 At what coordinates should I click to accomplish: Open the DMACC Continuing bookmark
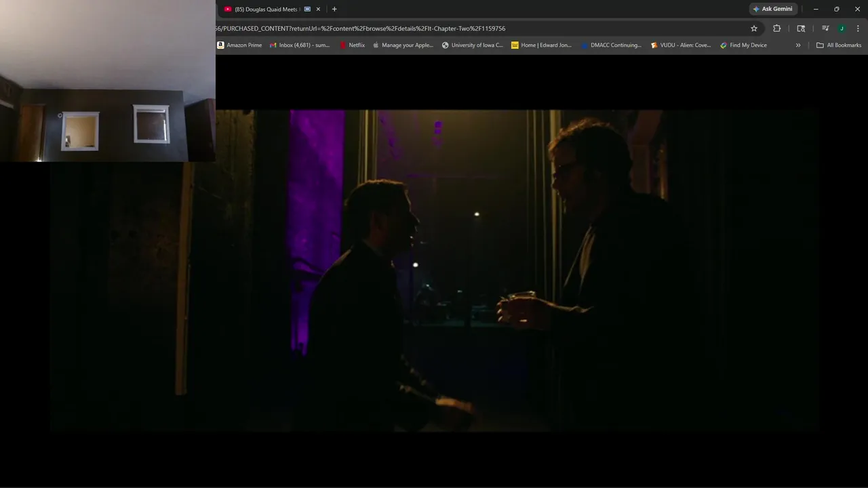click(x=611, y=45)
